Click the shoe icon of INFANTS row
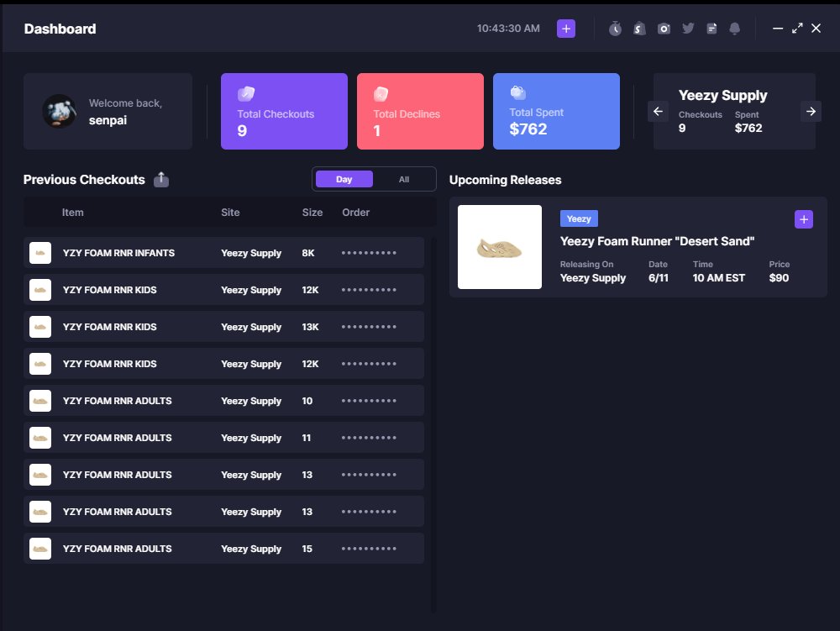Viewport: 840px width, 631px height. tap(40, 253)
